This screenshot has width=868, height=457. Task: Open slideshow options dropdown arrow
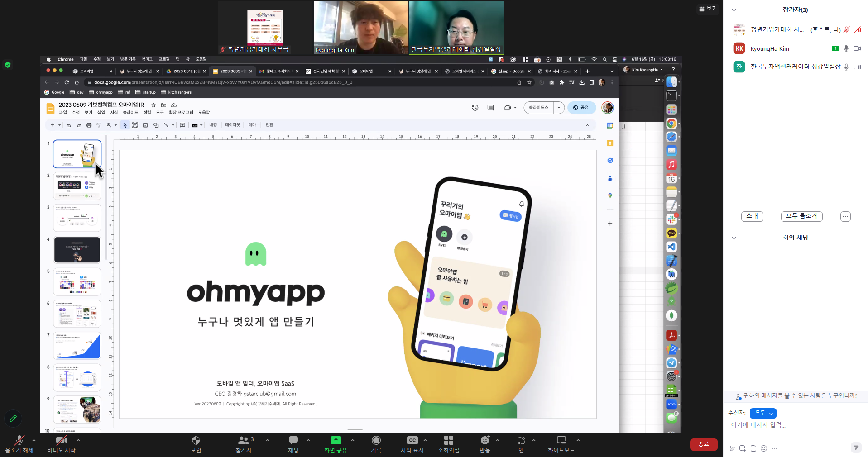point(559,108)
